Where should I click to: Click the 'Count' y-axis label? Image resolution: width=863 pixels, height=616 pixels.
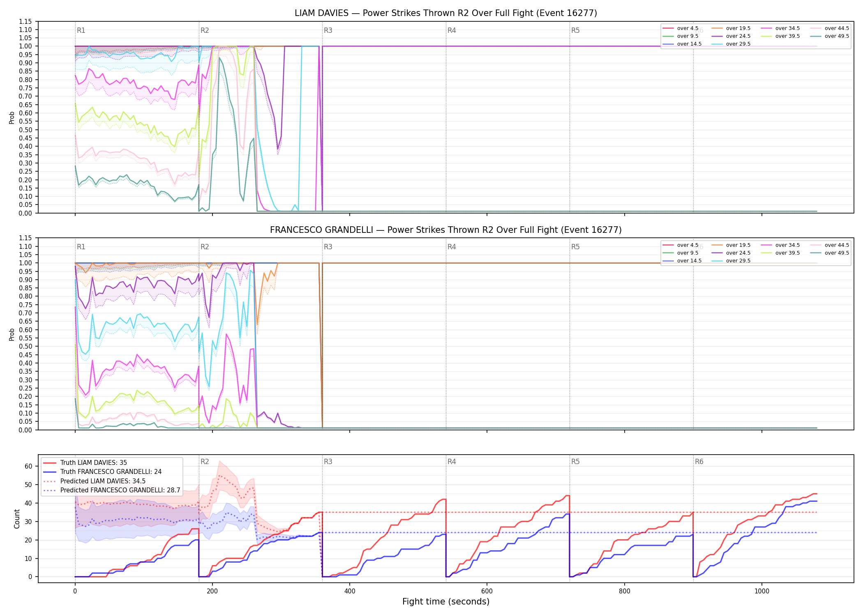click(x=17, y=519)
